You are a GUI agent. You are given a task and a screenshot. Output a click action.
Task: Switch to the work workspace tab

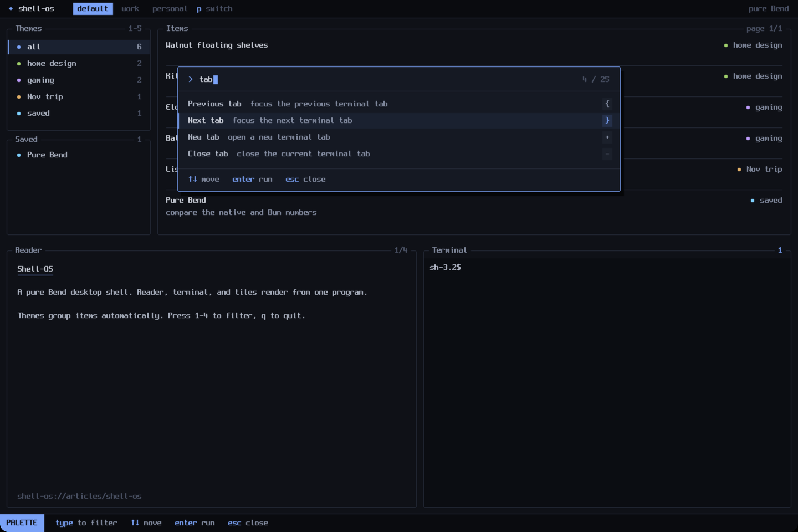click(130, 8)
